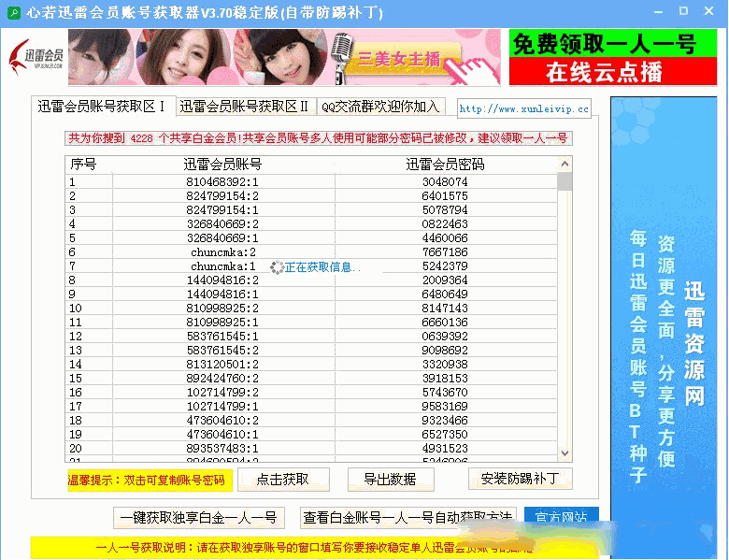Select account 810998925:2 in row 10

pos(222,308)
